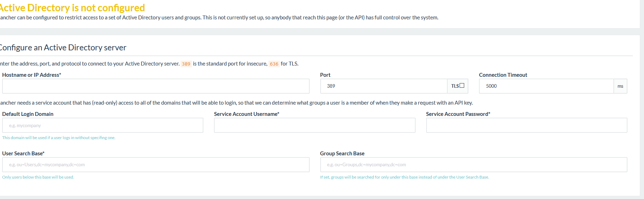Viewport: 644px width, 199px height.
Task: Select the Connection Timeout field showing 5000
Action: pos(546,86)
